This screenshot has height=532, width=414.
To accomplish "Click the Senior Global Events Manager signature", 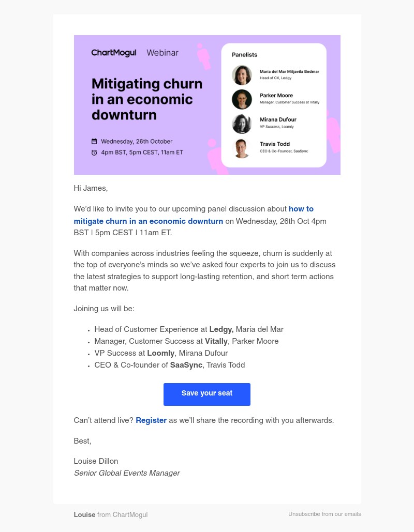I will [x=127, y=474].
